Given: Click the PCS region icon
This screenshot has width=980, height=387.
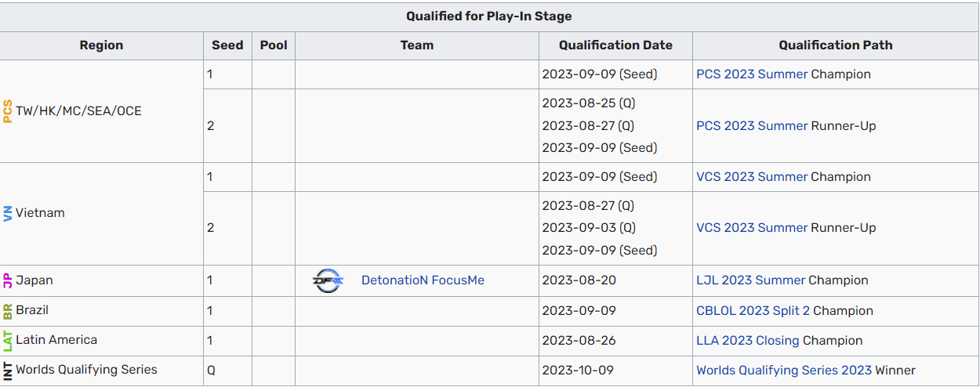Looking at the screenshot, I should [x=8, y=111].
